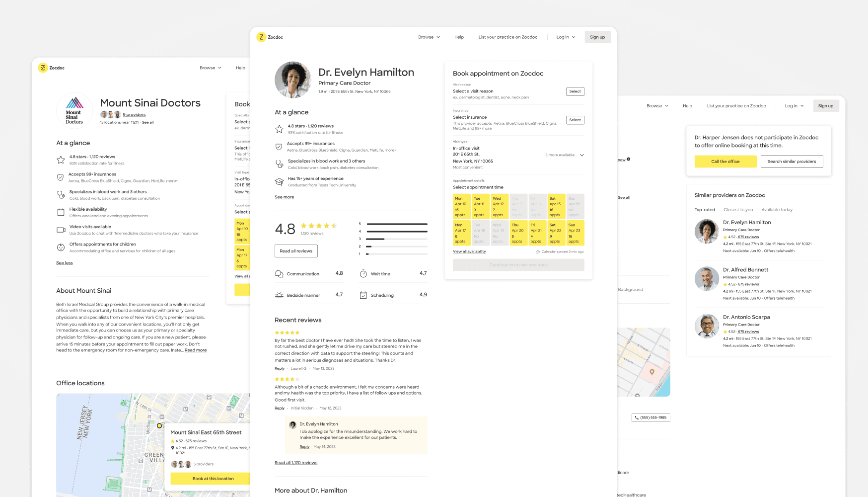Select the Tue Apr 11 appointment slot
Viewport: 868px width, 497px height.
click(x=480, y=206)
